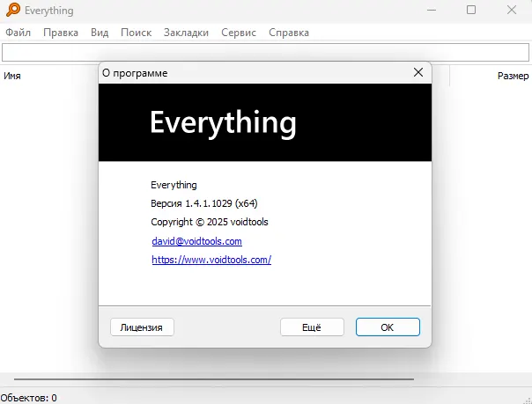Viewport: 532px width, 404px height.
Task: Focus the search text field
Action: tap(264, 53)
